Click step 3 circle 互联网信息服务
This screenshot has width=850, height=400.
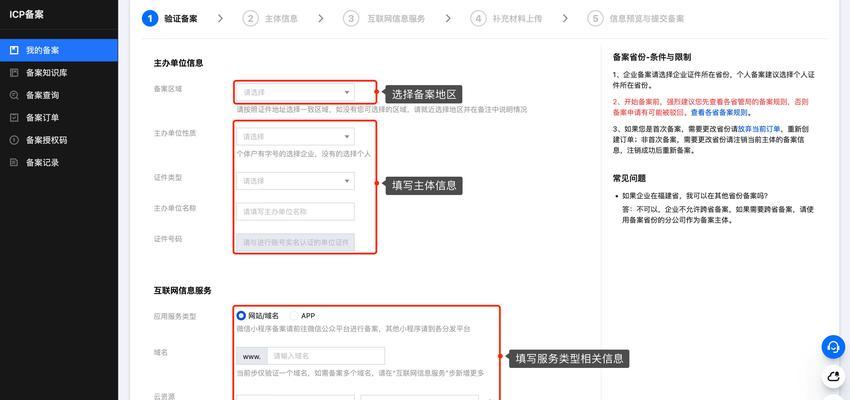pos(351,18)
